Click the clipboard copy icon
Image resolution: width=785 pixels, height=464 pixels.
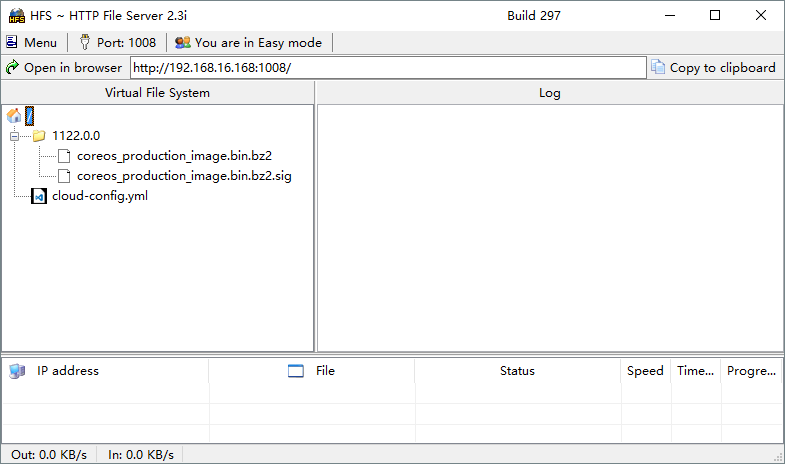pyautogui.click(x=658, y=67)
